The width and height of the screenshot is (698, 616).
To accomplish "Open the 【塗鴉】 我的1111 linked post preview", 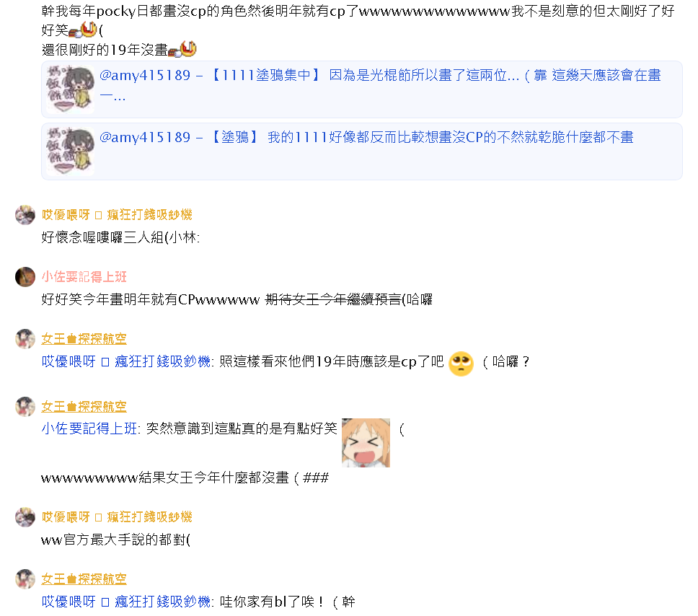I will tap(361, 151).
